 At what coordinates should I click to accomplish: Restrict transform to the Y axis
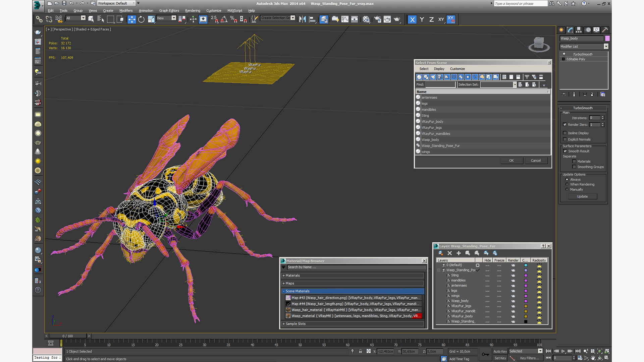(422, 19)
